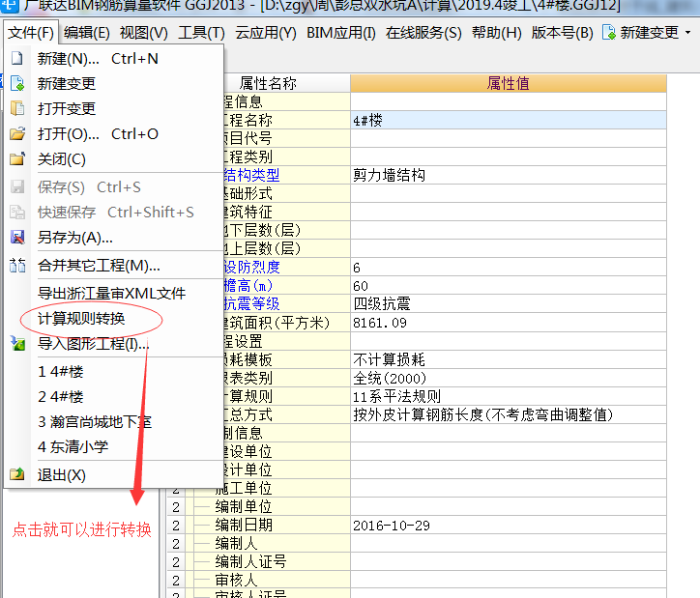700x598 pixels.
Task: Choose 打开变更 from the File menu
Action: click(114, 108)
